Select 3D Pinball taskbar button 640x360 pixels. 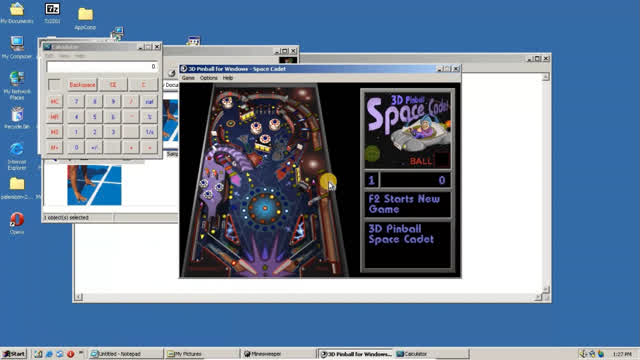(355, 354)
